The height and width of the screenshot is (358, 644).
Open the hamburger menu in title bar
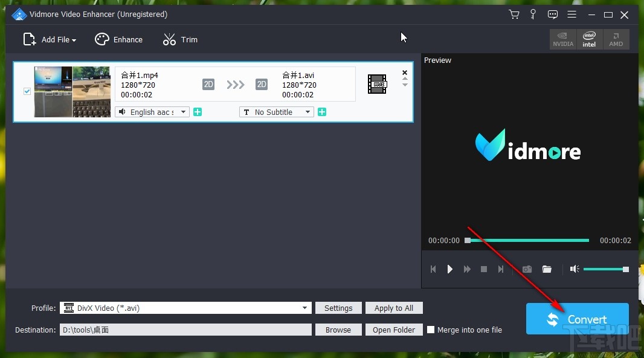572,15
